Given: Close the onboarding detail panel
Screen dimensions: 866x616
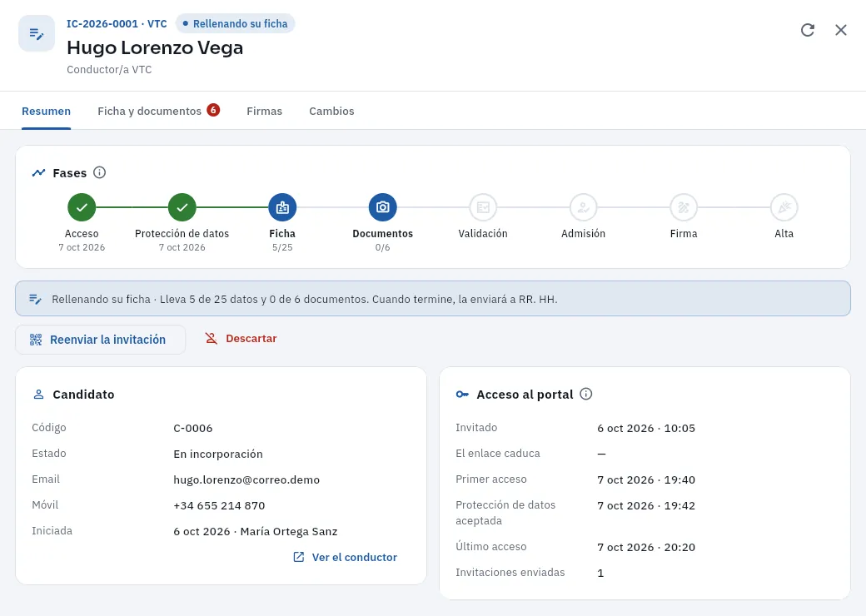Looking at the screenshot, I should [x=840, y=30].
